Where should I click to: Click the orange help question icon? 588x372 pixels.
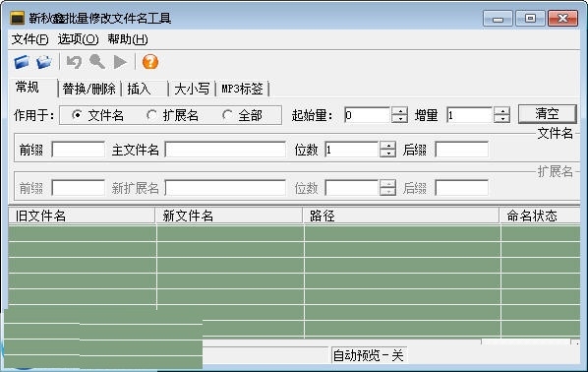click(x=150, y=62)
